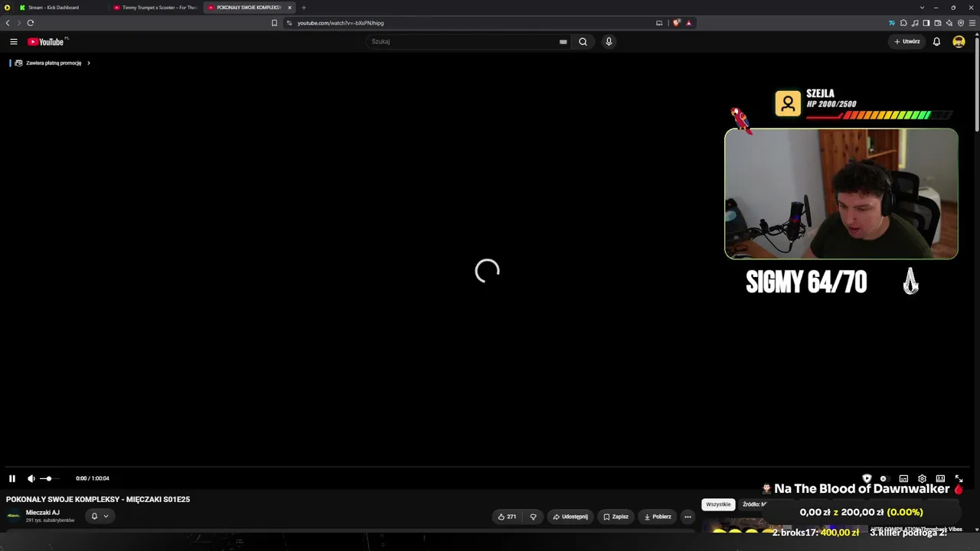Toggle subtitles in the video player
This screenshot has width=980, height=551.
click(903, 478)
